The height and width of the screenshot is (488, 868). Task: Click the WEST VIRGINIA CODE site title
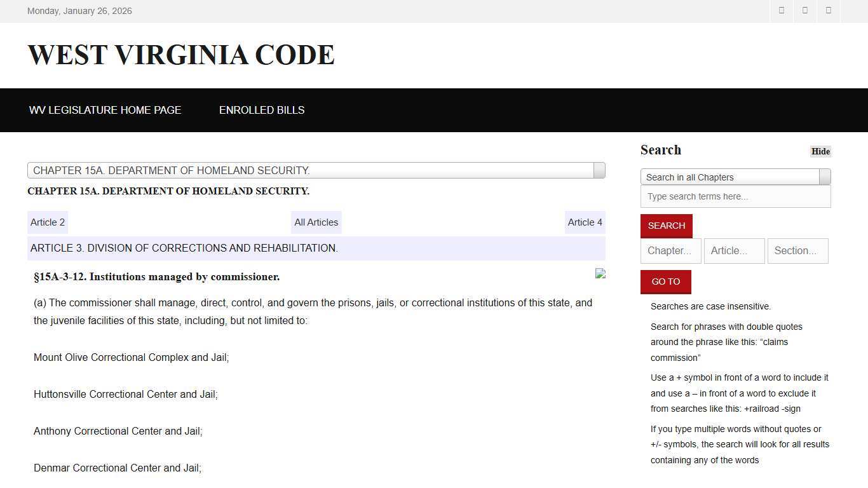(180, 55)
